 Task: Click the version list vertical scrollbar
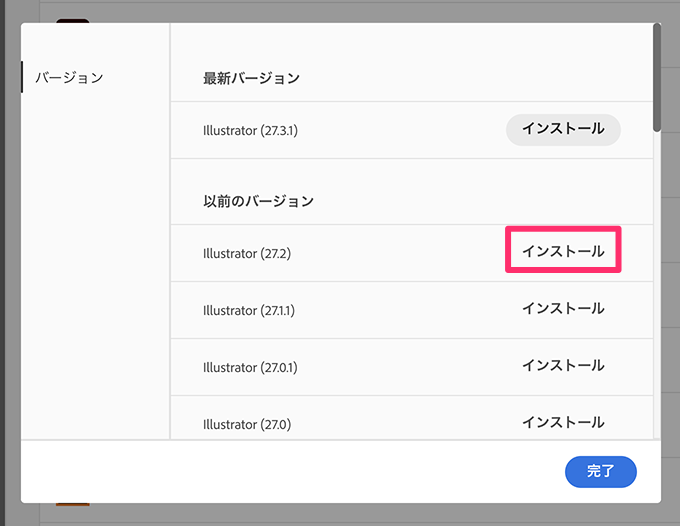(x=656, y=78)
